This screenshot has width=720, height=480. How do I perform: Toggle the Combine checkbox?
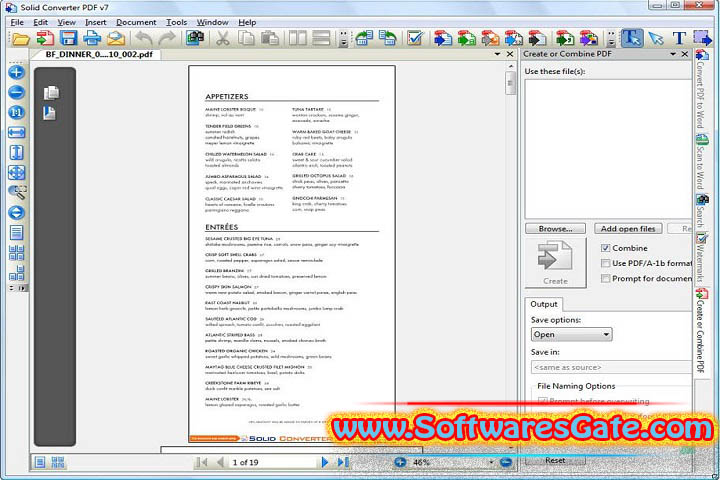point(606,248)
